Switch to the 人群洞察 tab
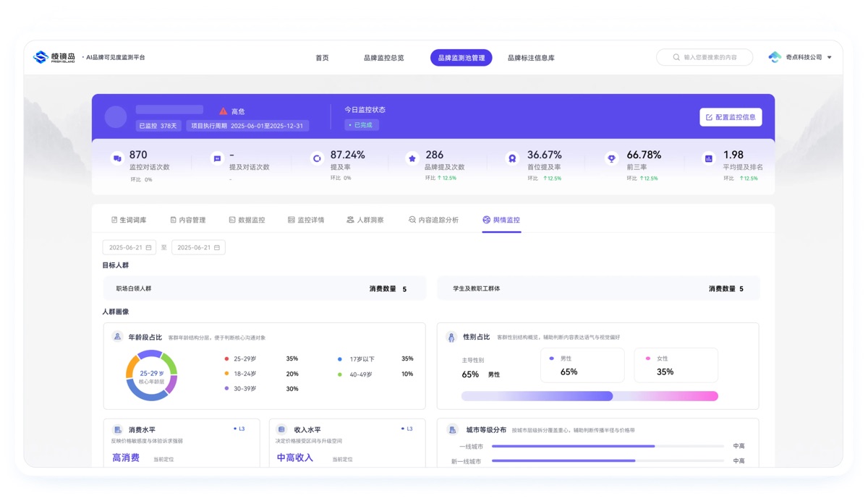Viewport: 868px width, 498px height. pos(365,220)
